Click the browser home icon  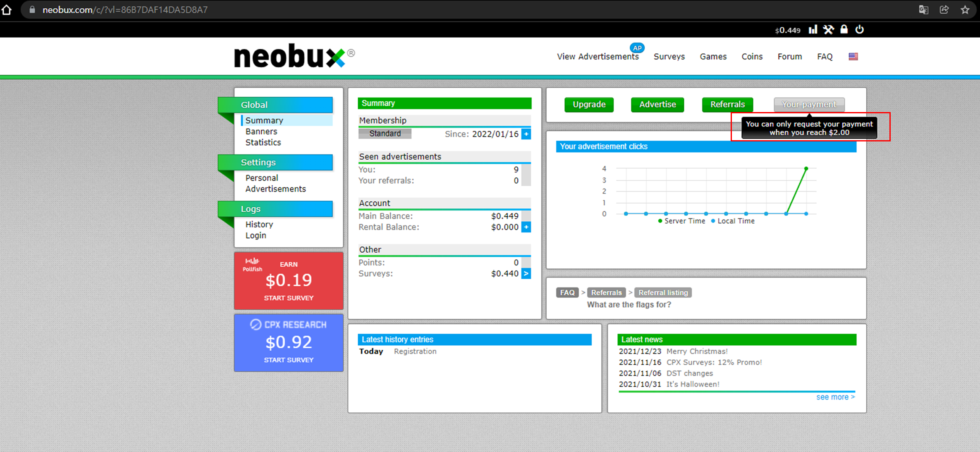pyautogui.click(x=7, y=10)
